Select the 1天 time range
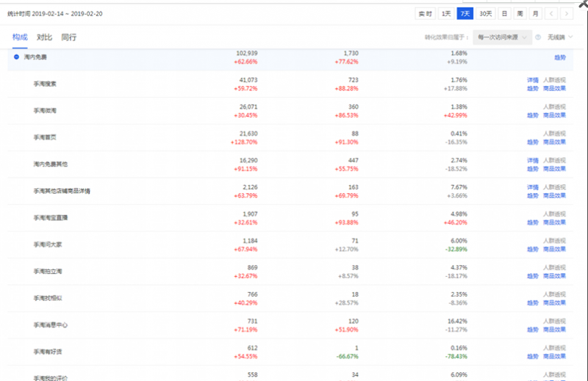588x381 pixels. click(446, 14)
